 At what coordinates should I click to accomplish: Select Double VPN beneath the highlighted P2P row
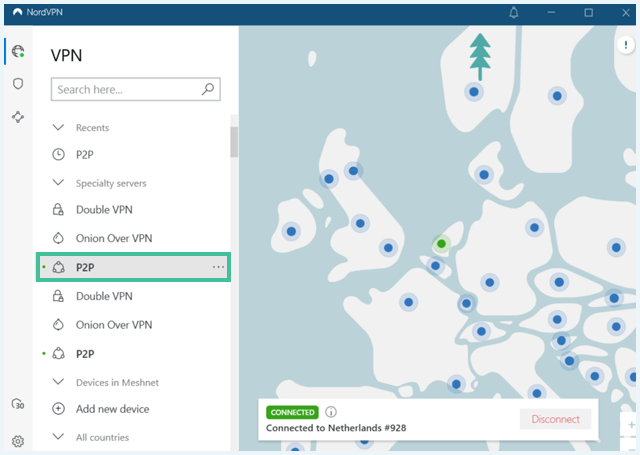click(x=133, y=296)
